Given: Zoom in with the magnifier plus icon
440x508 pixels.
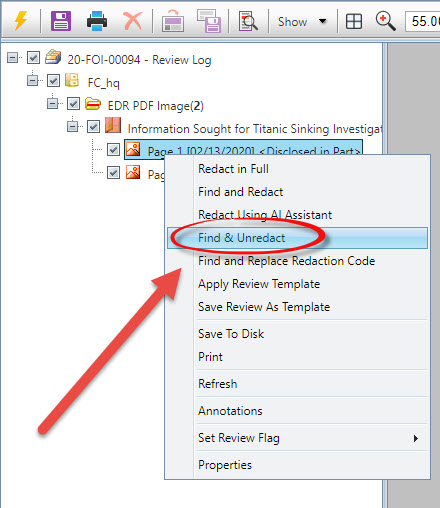Looking at the screenshot, I should point(386,21).
